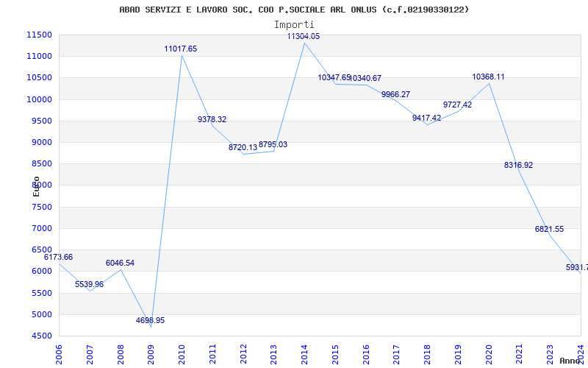
Task: Click the data label 10368.11
Action: (x=488, y=77)
